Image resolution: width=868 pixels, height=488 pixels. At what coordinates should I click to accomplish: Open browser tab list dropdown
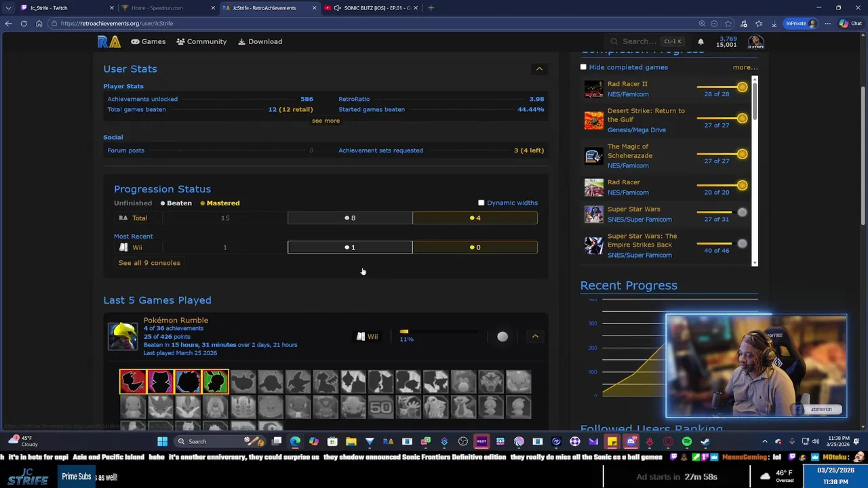coord(8,7)
